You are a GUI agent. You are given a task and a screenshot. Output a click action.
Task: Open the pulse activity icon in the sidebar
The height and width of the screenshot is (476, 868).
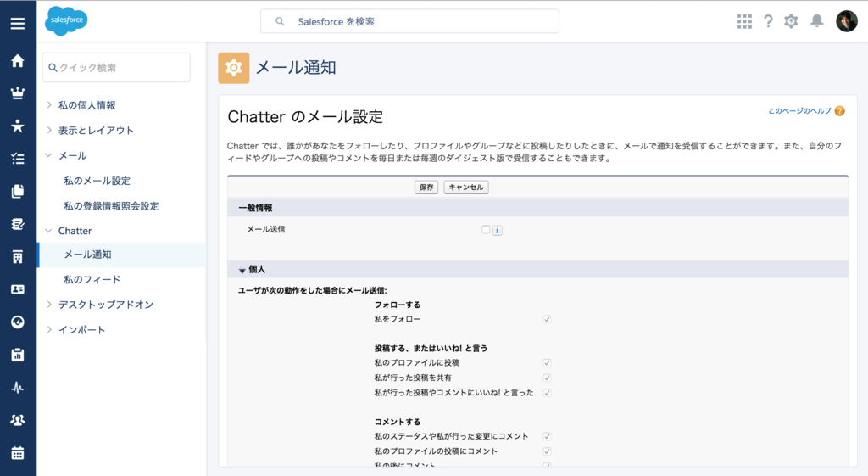(18, 388)
